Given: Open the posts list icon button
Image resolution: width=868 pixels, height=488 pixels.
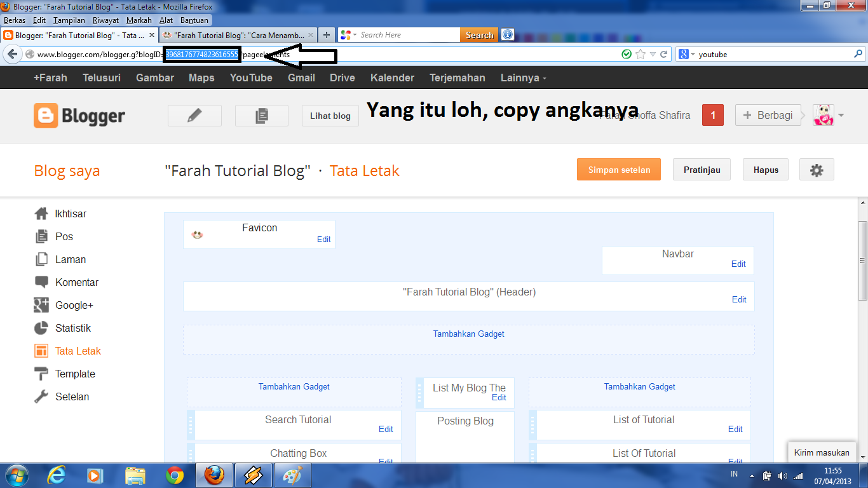Looking at the screenshot, I should pos(262,116).
